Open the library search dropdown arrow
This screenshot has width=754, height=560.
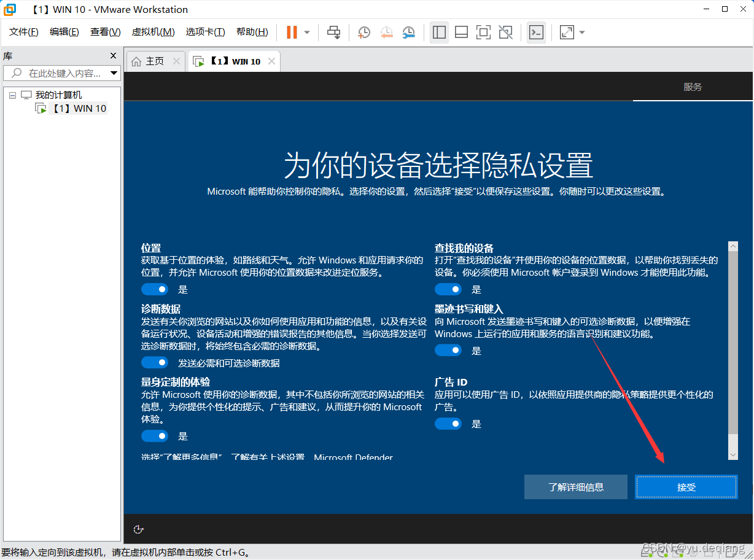[x=114, y=73]
